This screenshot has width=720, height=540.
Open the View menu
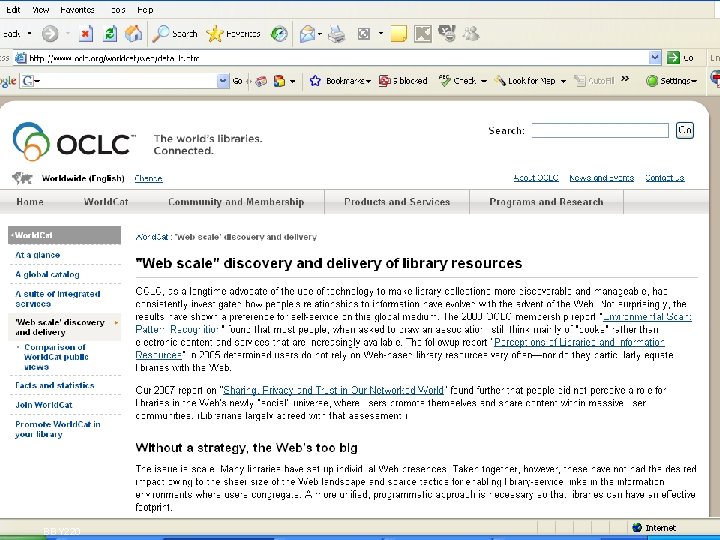[40, 10]
